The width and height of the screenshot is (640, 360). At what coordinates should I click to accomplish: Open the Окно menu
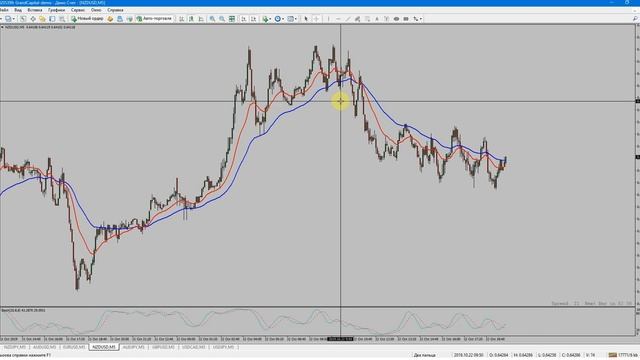96,10
